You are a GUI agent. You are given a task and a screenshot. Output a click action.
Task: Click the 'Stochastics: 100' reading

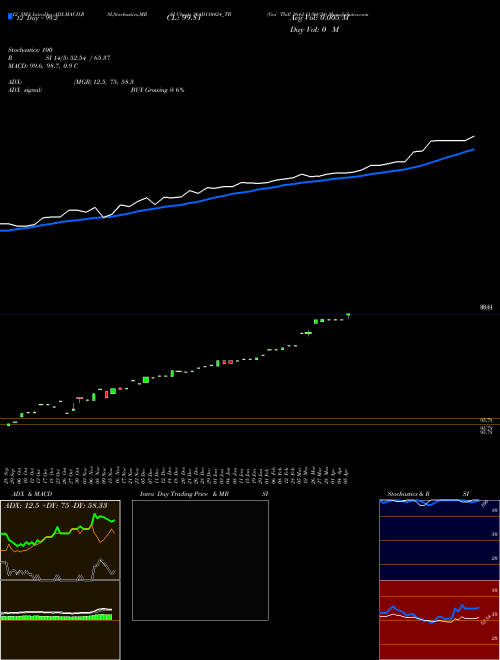30,50
